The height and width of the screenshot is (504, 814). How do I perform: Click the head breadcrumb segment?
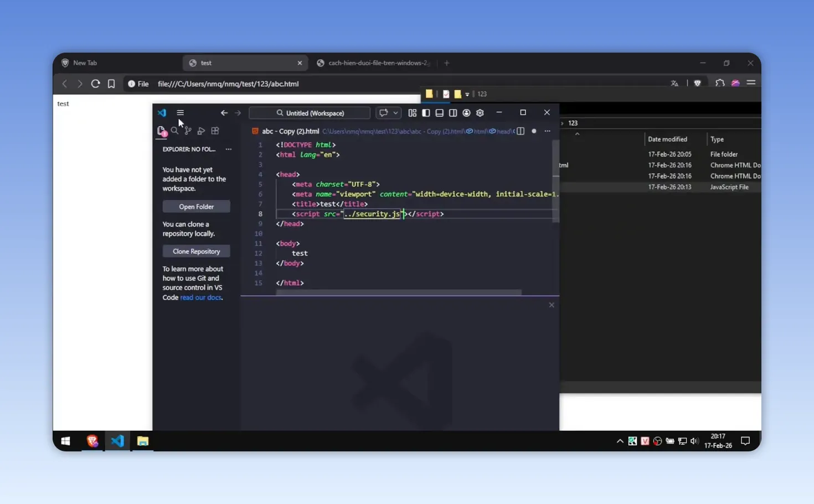pos(500,131)
